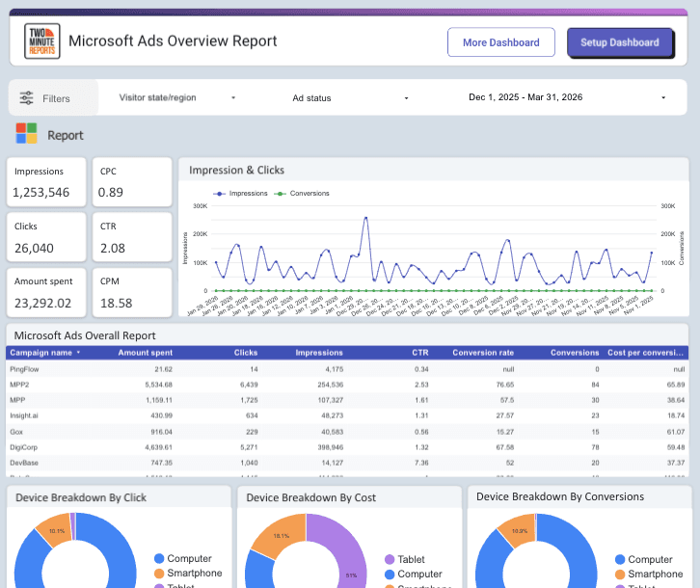This screenshot has height=588, width=700.
Task: Click the Device Breakdown By Cost title
Action: [311, 497]
